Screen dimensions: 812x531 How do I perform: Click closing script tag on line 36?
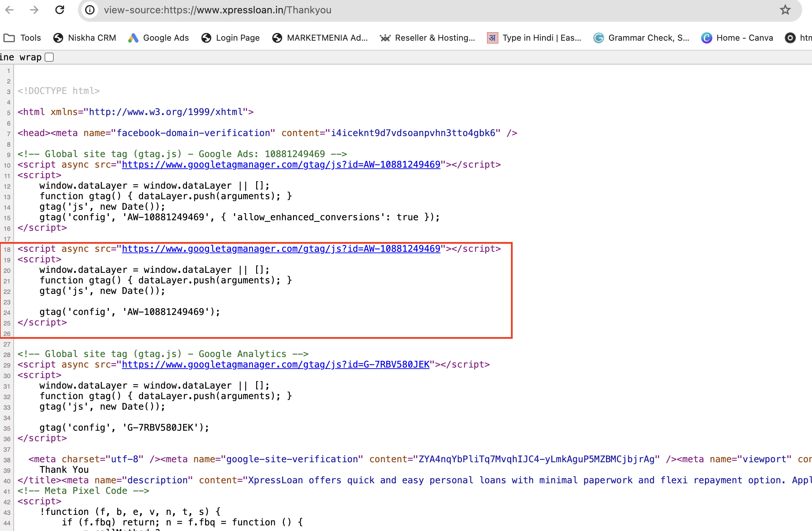pyautogui.click(x=42, y=438)
